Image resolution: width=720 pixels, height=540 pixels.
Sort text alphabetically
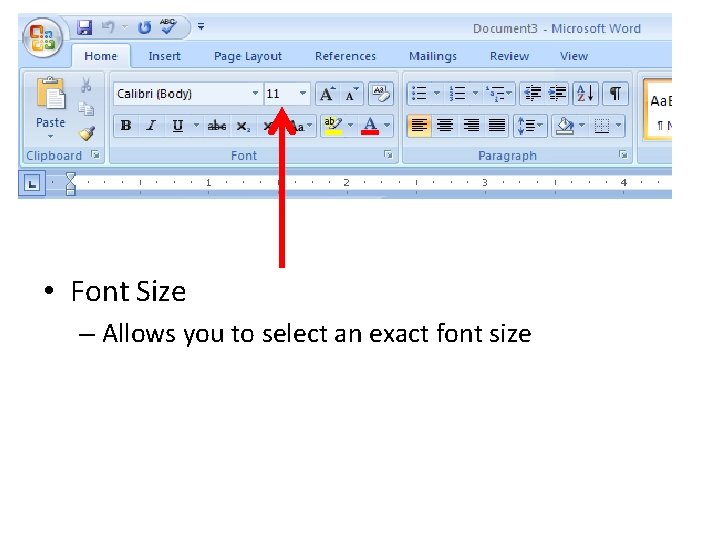(585, 94)
